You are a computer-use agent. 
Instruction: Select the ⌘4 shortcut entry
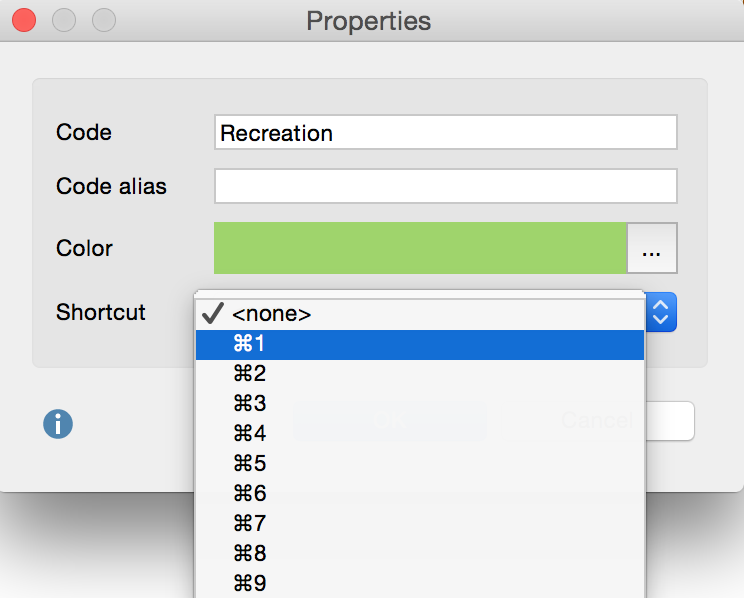[250, 434]
